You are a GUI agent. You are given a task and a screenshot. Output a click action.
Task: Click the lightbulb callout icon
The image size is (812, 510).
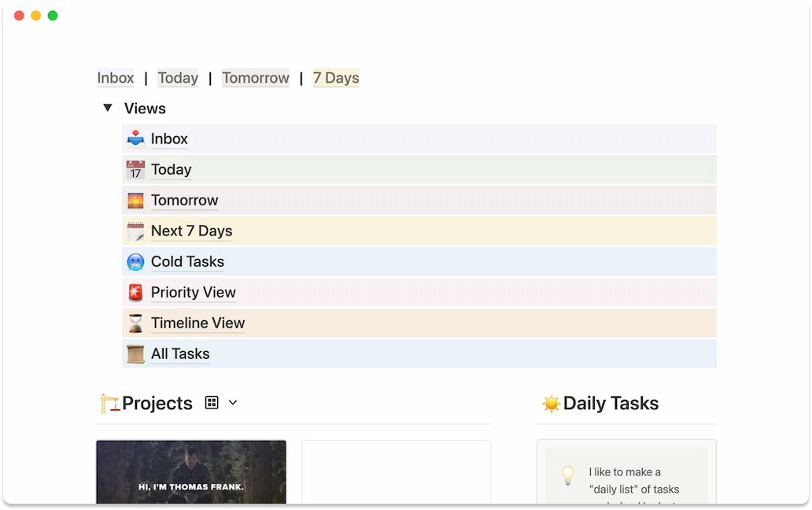point(568,475)
